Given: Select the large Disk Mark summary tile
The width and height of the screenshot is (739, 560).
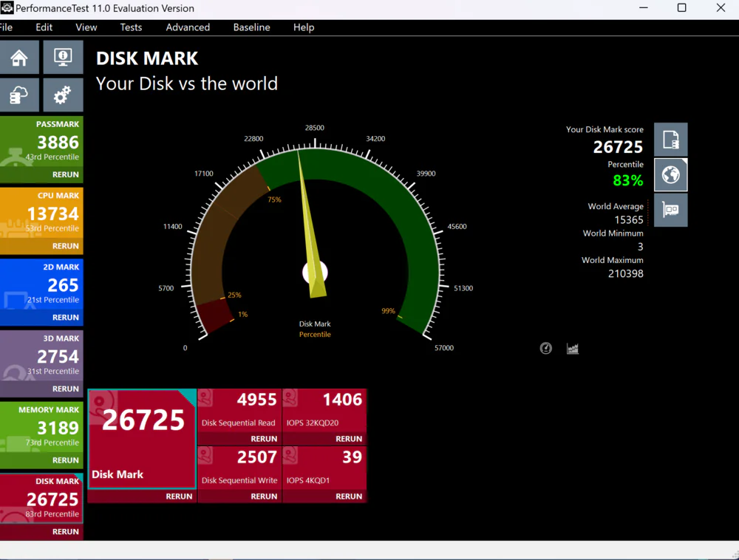Looking at the screenshot, I should [142, 439].
